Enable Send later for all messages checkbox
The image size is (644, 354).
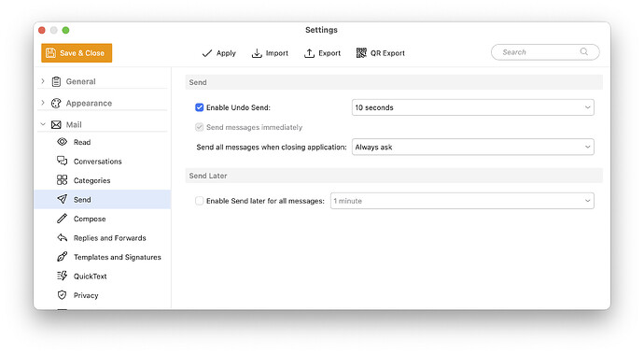click(199, 201)
